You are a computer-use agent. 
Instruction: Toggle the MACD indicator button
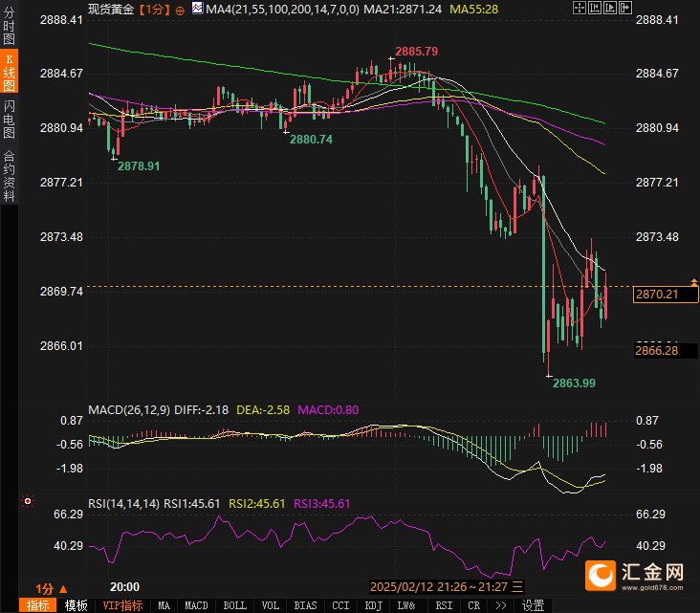[x=196, y=605]
